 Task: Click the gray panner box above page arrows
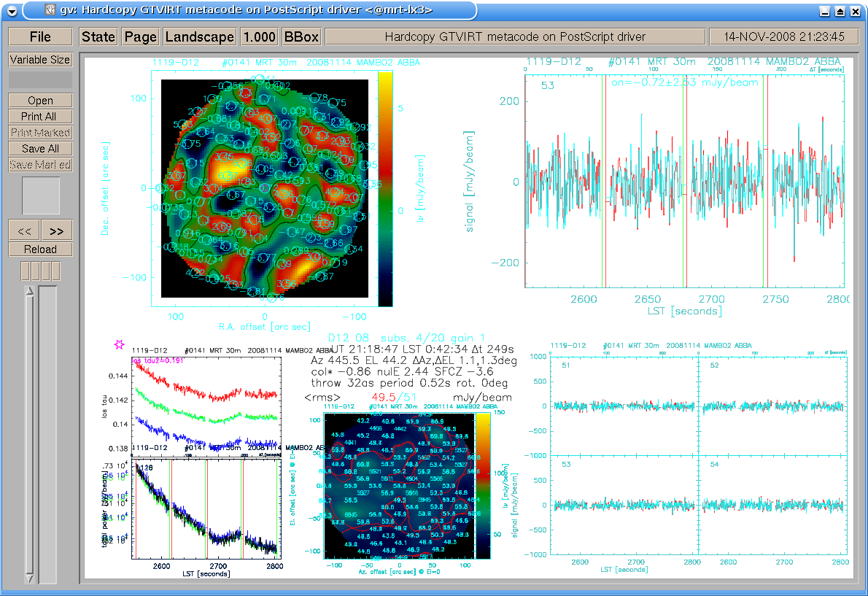coord(40,196)
